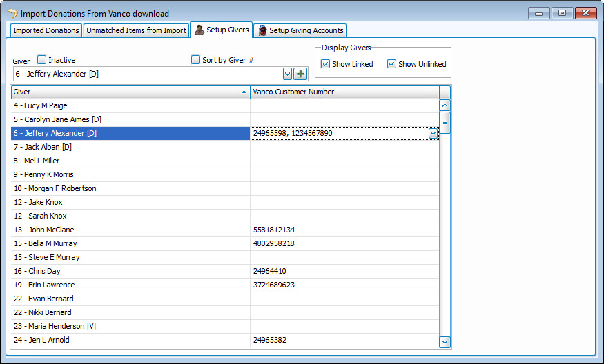Viewport: 604px width, 364px height.
Task: Click the Vanco Customer Number column header
Action: coord(344,92)
